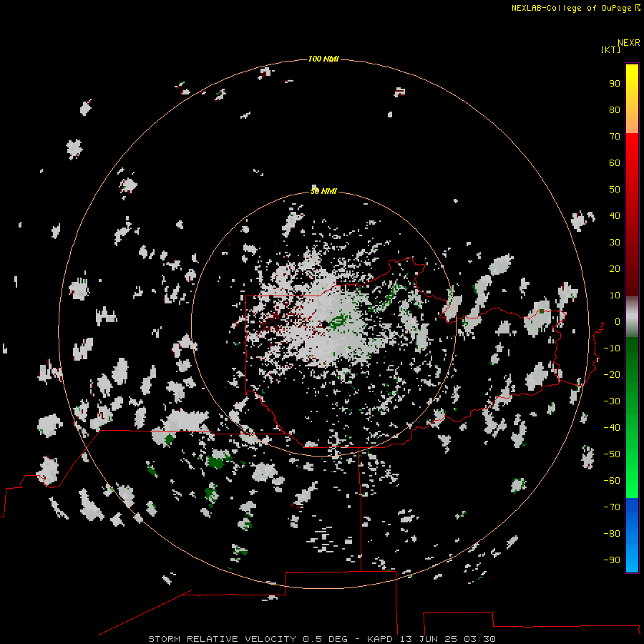The image size is (644, 644).
Task: Click the -20 value on the velocity scale
Action: (x=612, y=375)
